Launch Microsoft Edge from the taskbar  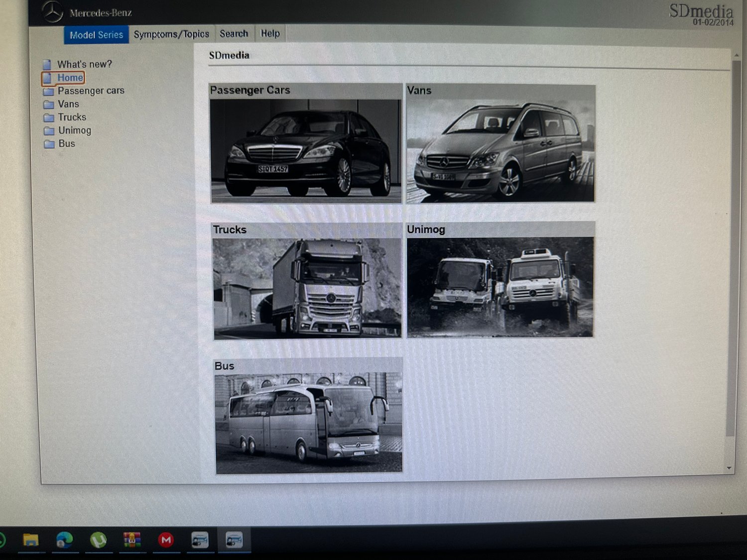click(65, 540)
